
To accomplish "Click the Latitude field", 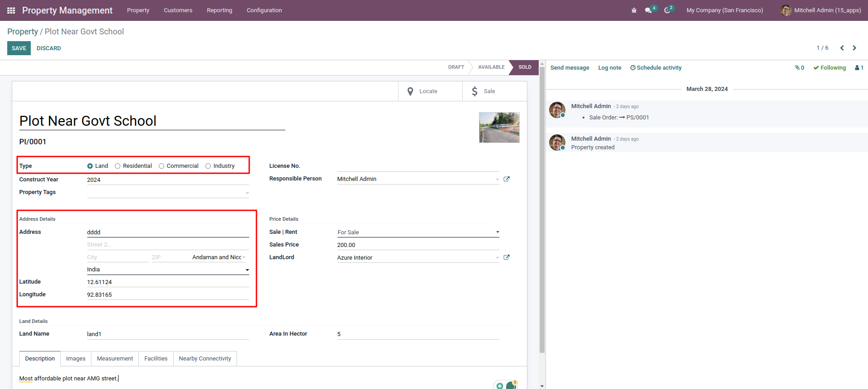I will [x=168, y=282].
